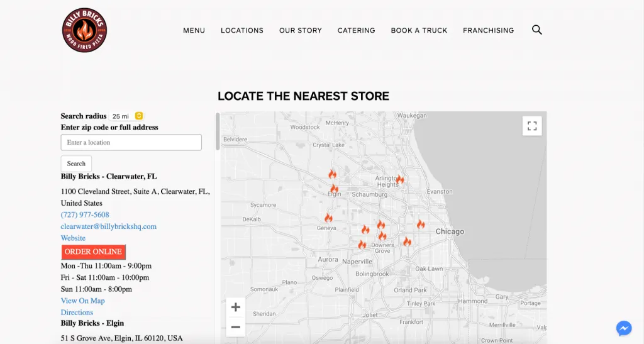644x344 pixels.
Task: Click the Chicago label on map
Action: click(x=450, y=231)
